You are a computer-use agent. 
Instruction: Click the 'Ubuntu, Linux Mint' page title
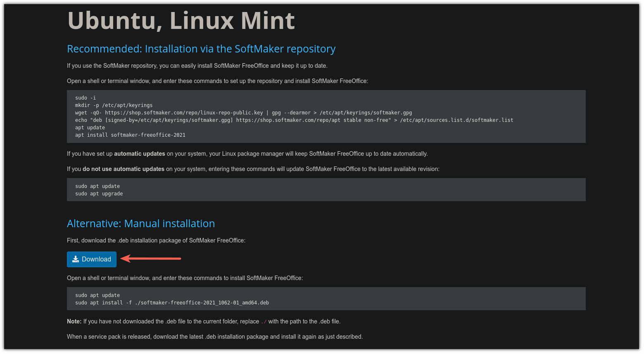(x=181, y=21)
